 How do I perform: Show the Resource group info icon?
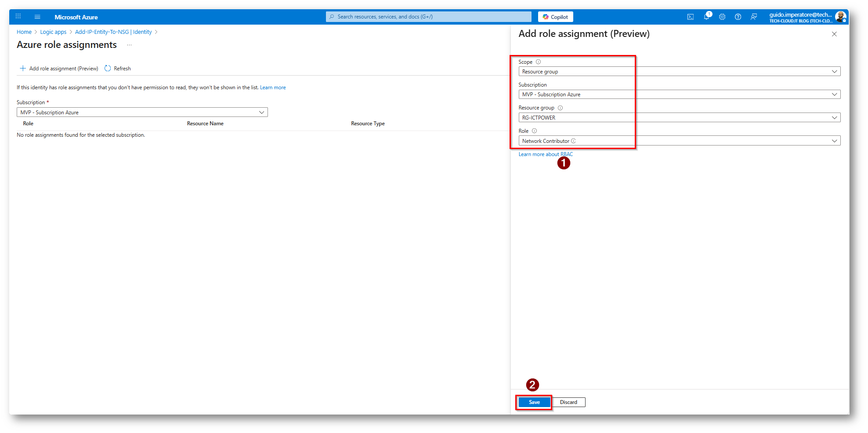[x=560, y=108]
